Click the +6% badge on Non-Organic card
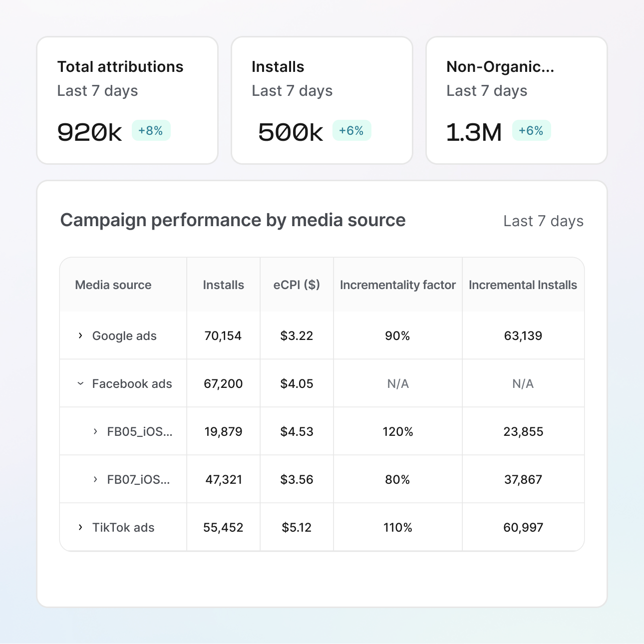 (531, 131)
